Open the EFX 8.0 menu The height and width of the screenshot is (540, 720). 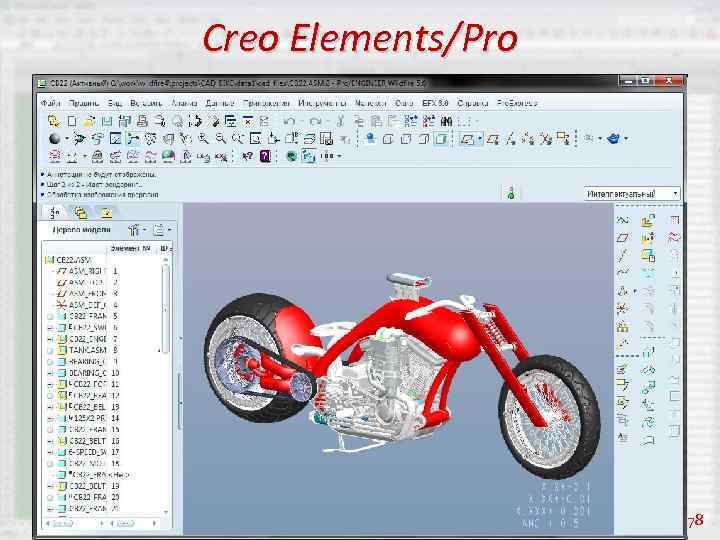(x=435, y=103)
